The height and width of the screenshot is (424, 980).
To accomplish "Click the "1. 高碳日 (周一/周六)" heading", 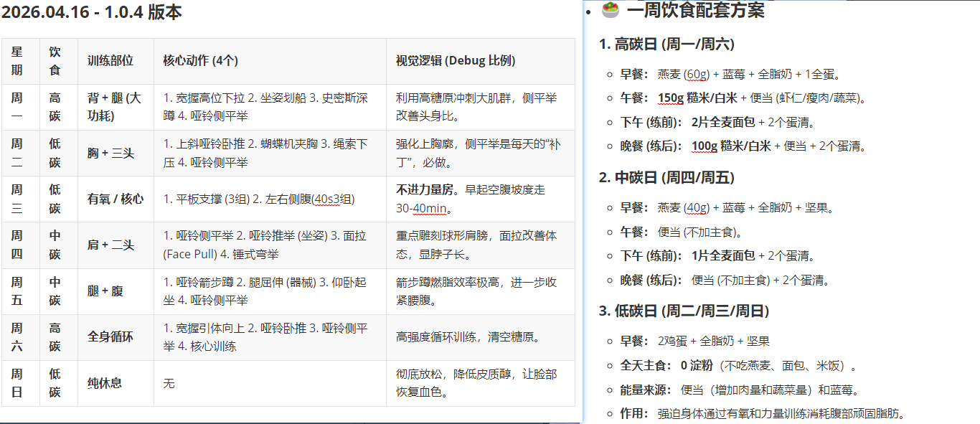I will coord(666,44).
